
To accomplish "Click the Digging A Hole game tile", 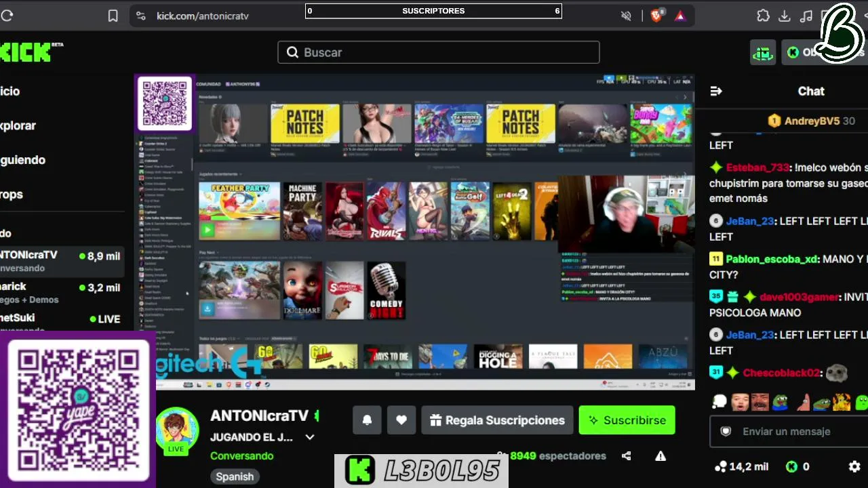I will (x=498, y=357).
